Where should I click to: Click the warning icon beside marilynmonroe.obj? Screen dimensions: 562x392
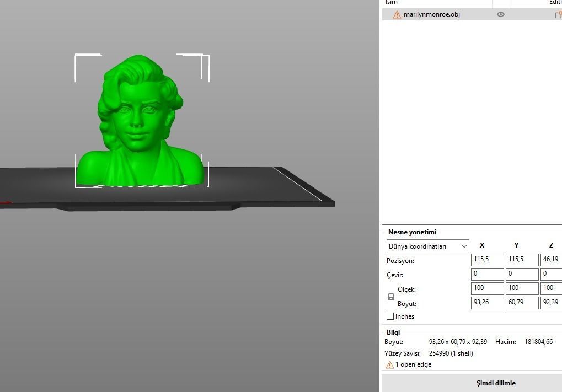pos(397,15)
